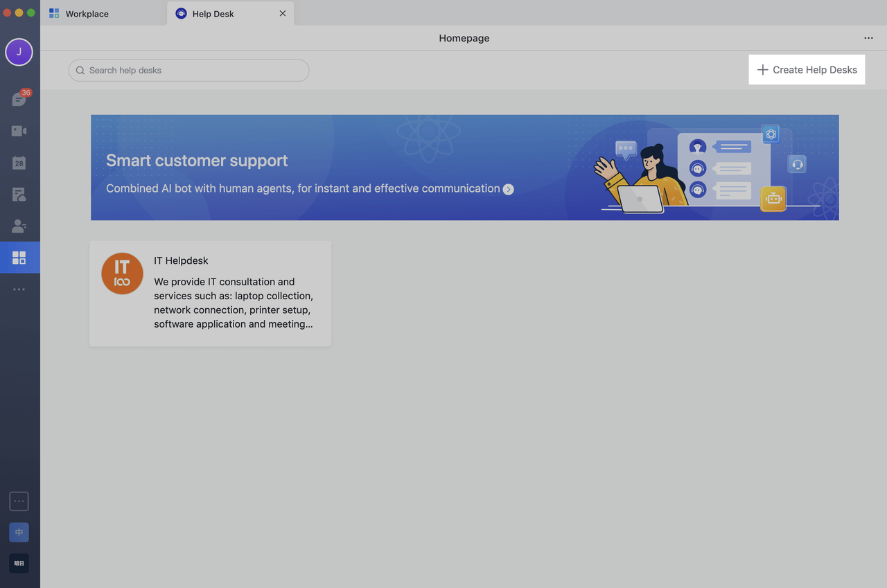The height and width of the screenshot is (588, 887).
Task: Open Contacts from the sidebar
Action: point(19,226)
